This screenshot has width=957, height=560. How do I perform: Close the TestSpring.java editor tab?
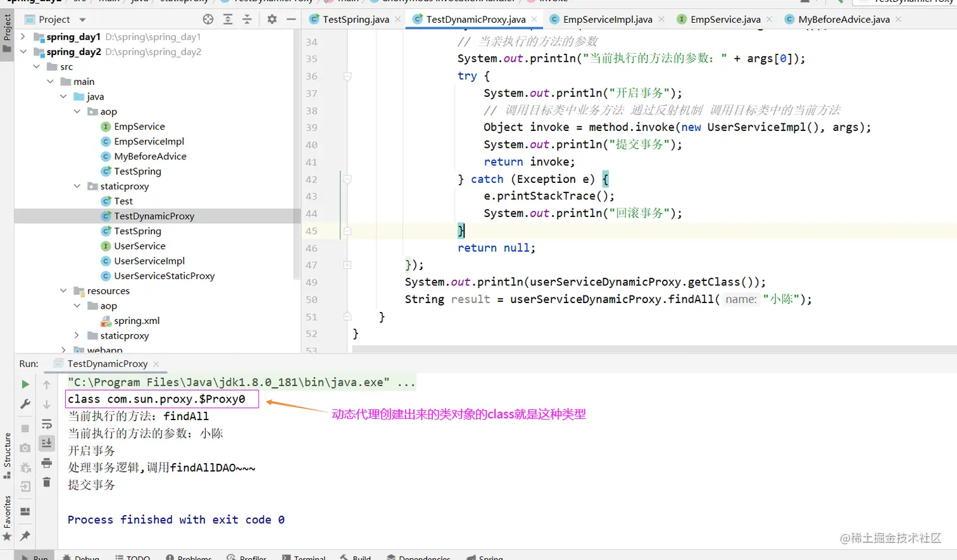tap(397, 20)
